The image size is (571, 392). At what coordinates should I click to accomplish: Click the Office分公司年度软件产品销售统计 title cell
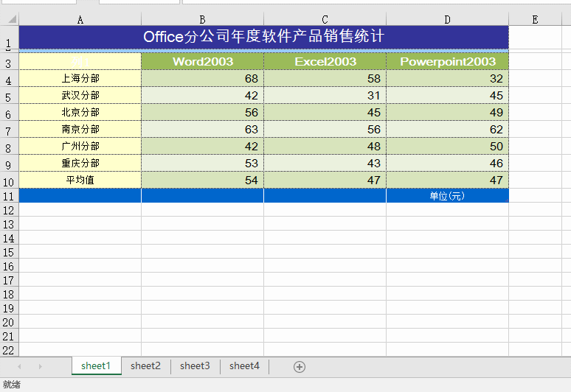coord(263,37)
